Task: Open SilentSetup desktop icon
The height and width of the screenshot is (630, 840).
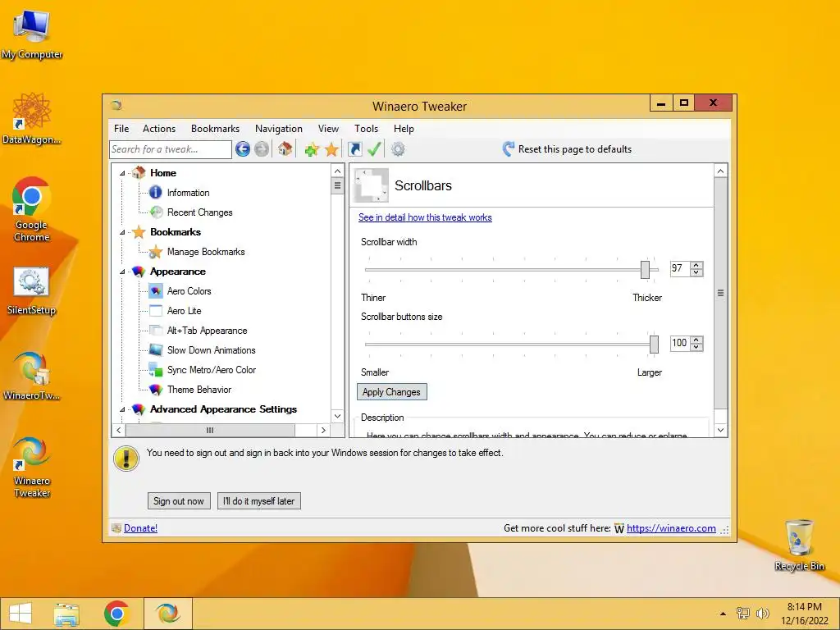Action: [x=31, y=291]
